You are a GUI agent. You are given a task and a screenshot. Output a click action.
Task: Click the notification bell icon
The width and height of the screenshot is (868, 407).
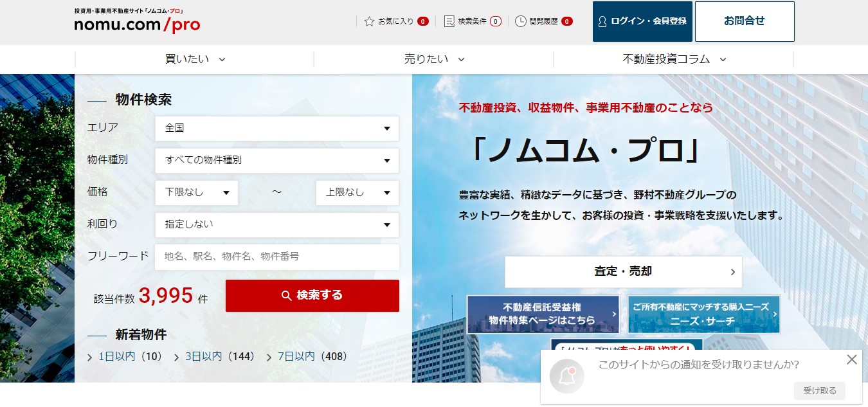pyautogui.click(x=567, y=376)
